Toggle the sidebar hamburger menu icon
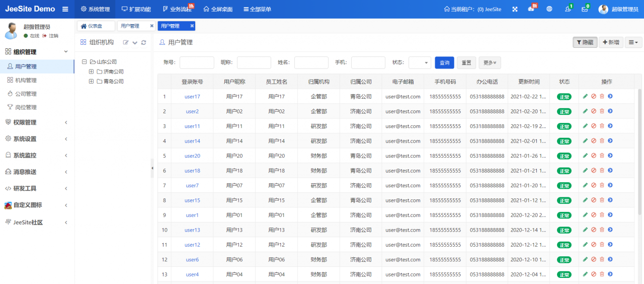 65,9
